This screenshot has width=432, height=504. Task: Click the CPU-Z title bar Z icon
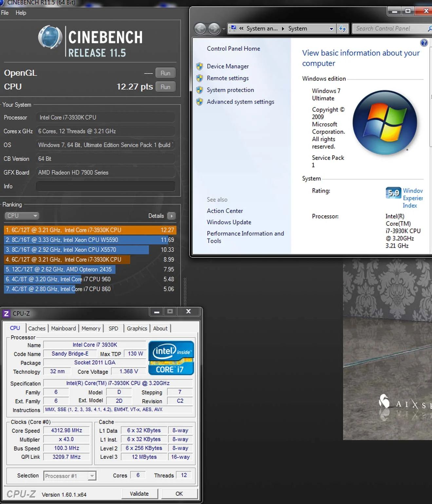click(x=6, y=314)
